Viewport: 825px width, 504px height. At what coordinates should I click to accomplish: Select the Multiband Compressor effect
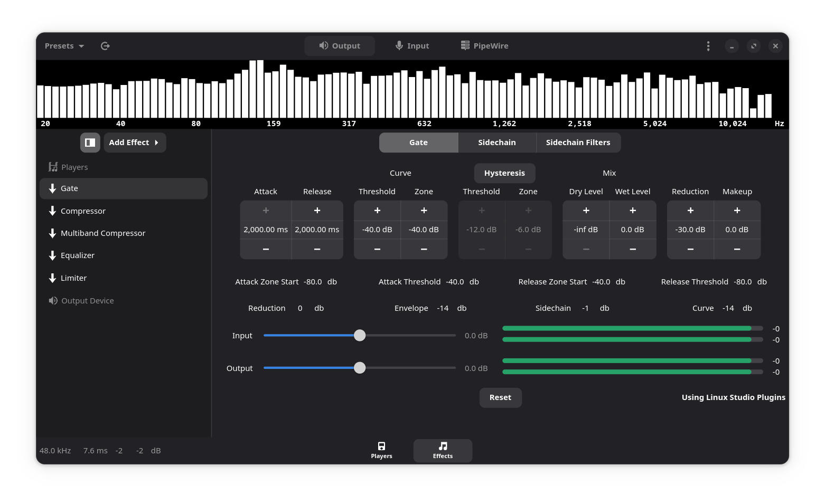coord(124,233)
